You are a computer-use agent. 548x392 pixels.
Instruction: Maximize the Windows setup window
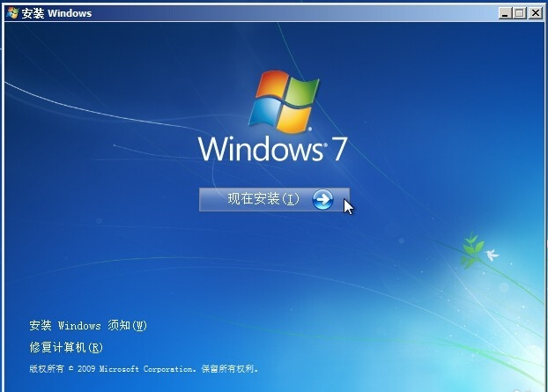(519, 13)
